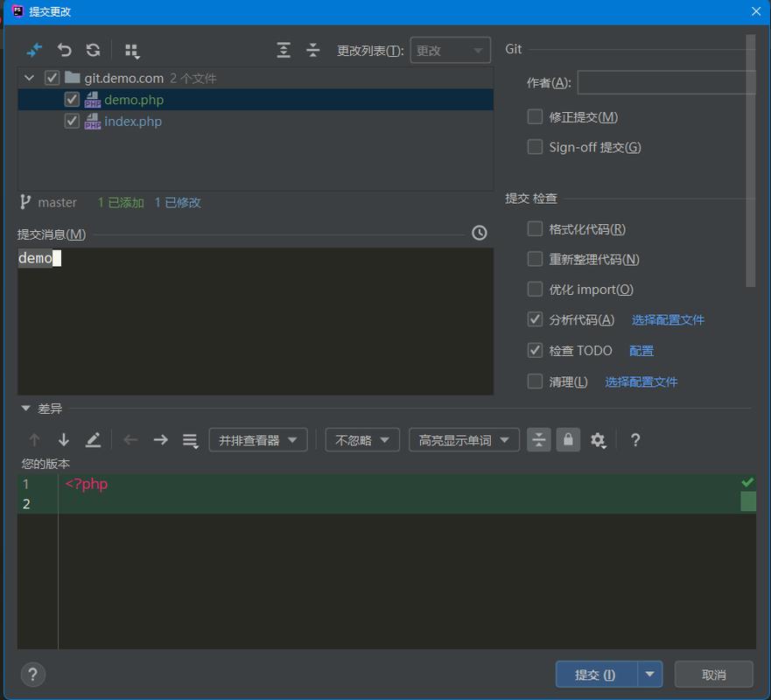
Task: Enable the 重新整理代码(N) checkbox
Action: pyautogui.click(x=535, y=259)
